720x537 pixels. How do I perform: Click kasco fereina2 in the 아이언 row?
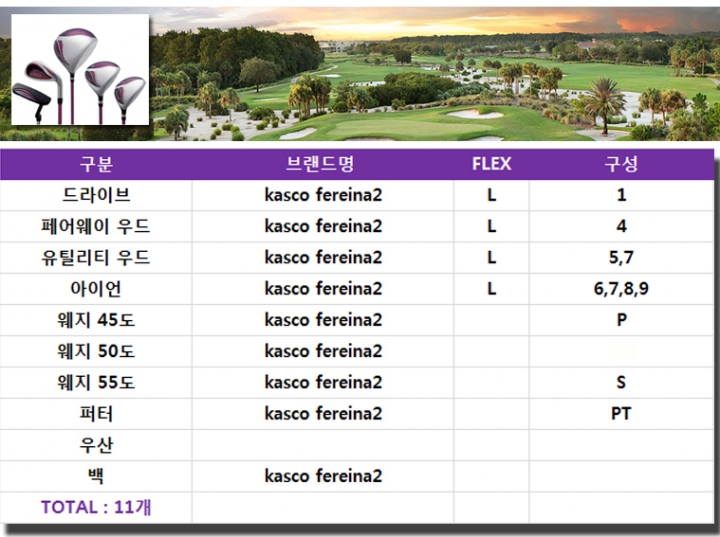pyautogui.click(x=323, y=289)
